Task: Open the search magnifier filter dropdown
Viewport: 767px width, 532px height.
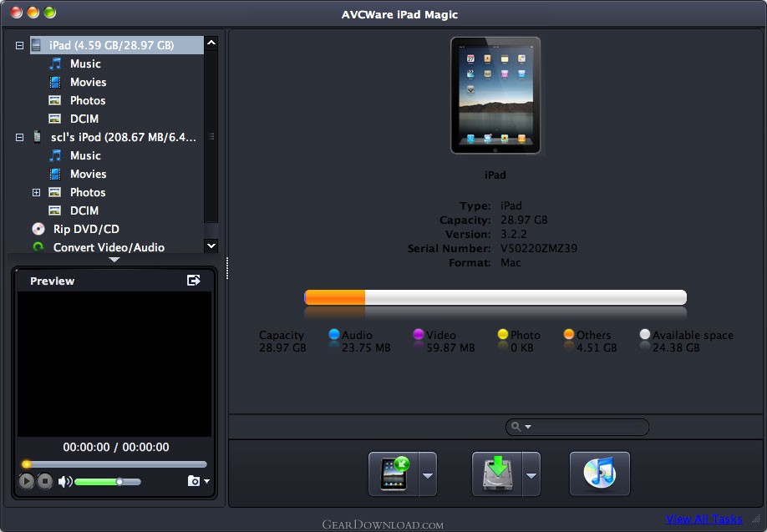Action: click(521, 427)
